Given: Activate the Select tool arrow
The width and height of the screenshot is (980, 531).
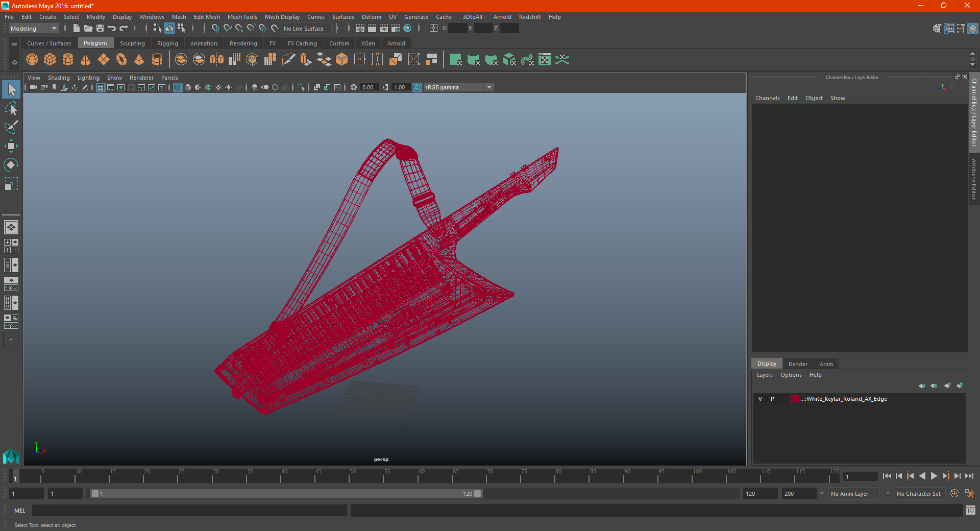Looking at the screenshot, I should [11, 90].
